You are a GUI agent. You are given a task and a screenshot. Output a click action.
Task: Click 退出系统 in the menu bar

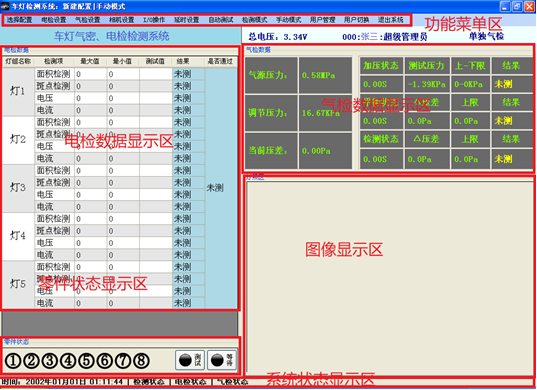(x=391, y=20)
